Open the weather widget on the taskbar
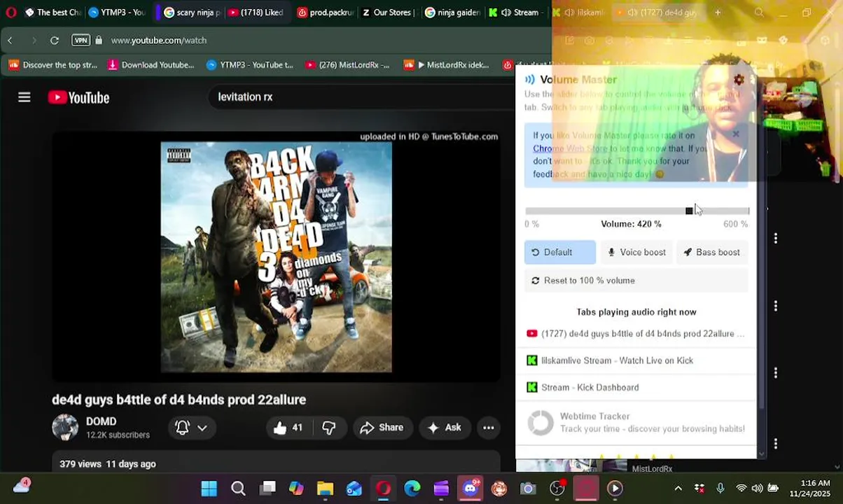The image size is (843, 504). tap(21, 487)
